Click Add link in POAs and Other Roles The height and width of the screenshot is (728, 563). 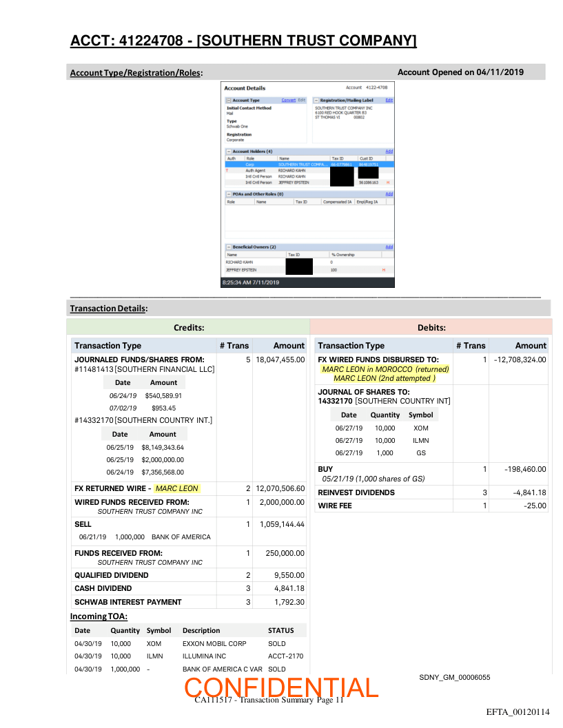(x=389, y=194)
